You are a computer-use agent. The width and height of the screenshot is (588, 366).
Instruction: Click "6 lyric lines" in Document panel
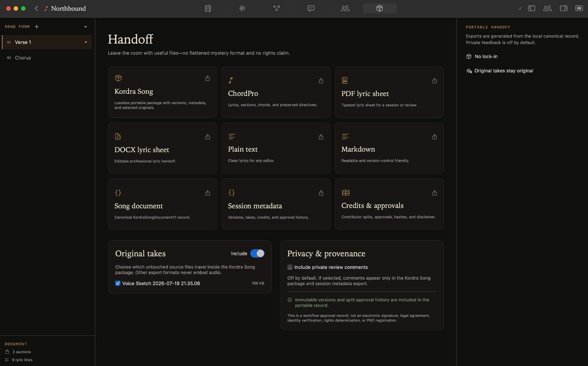pyautogui.click(x=22, y=360)
